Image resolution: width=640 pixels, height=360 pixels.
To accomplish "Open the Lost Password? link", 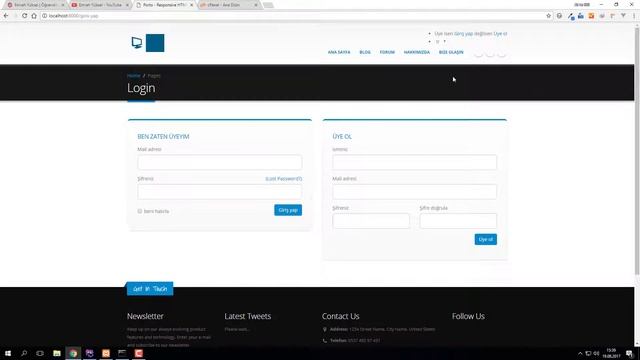I will [284, 179].
